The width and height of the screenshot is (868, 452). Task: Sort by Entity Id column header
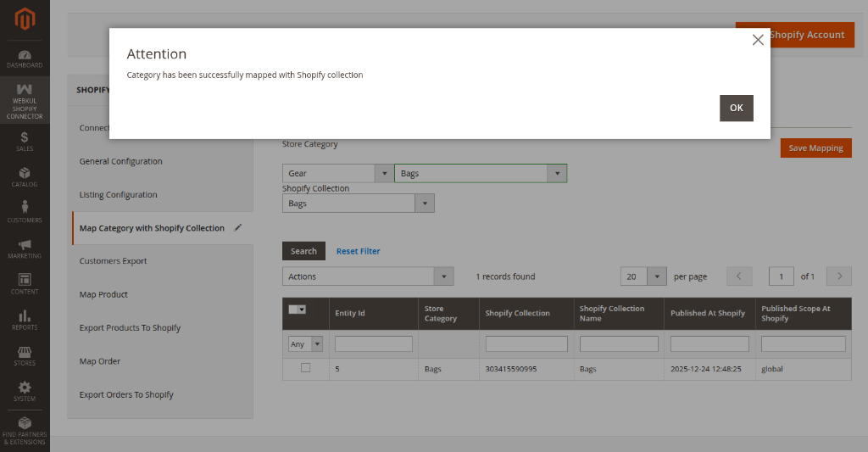click(x=374, y=314)
